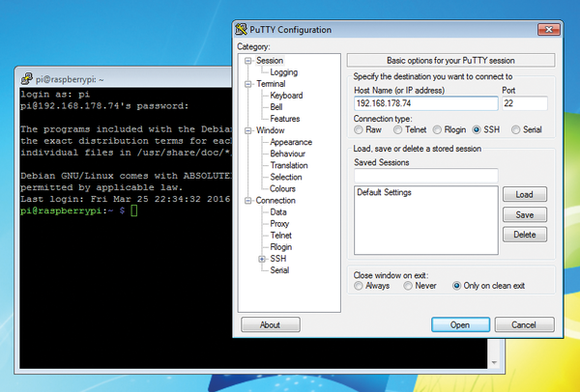Collapse the Session tree node

click(248, 61)
